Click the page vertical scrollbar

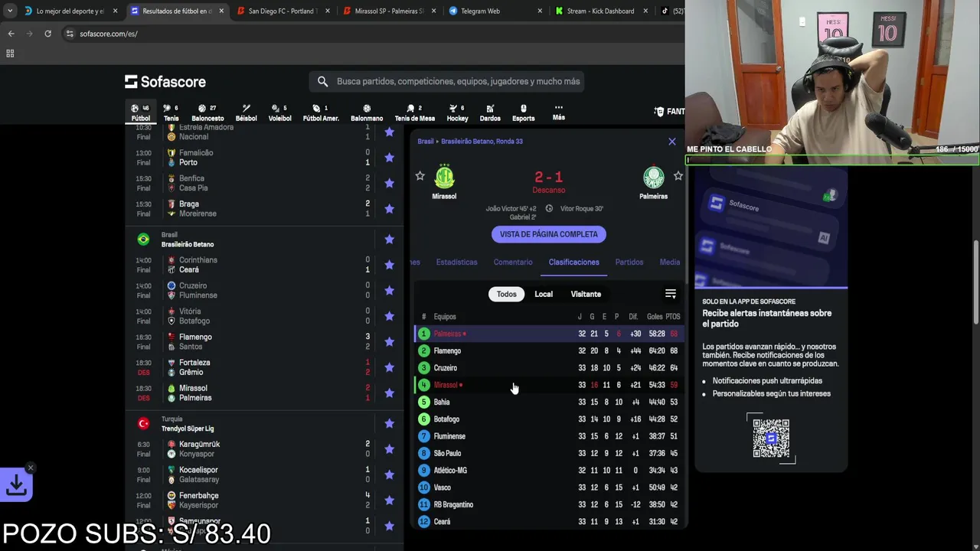tap(976, 282)
